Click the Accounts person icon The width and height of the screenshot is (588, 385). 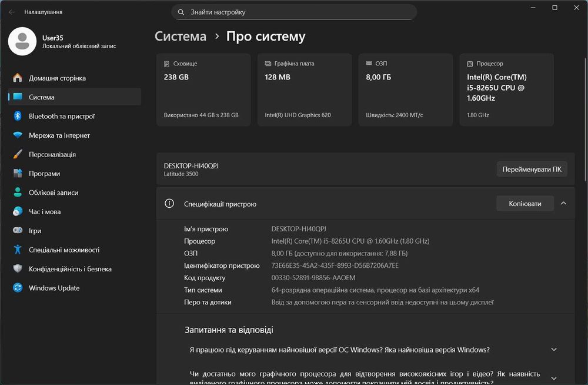point(18,192)
